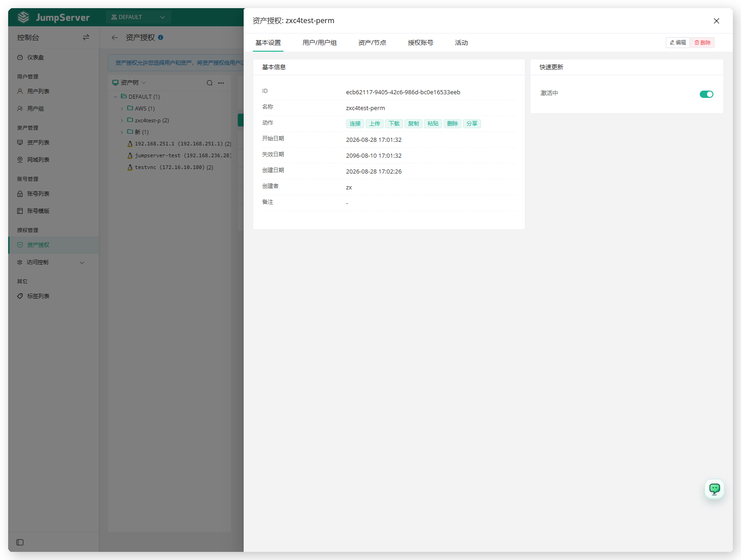741x560 pixels.
Task: Click the JumpServer logo icon
Action: point(24,17)
